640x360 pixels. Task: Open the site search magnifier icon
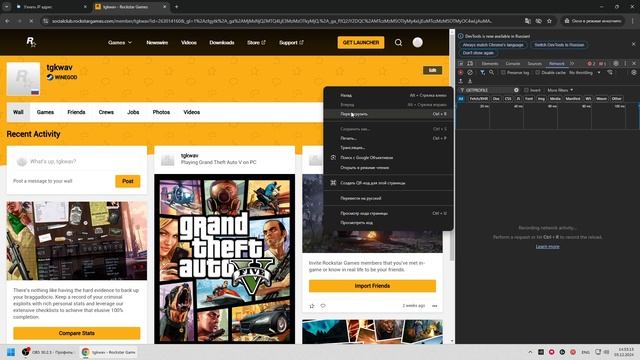398,42
